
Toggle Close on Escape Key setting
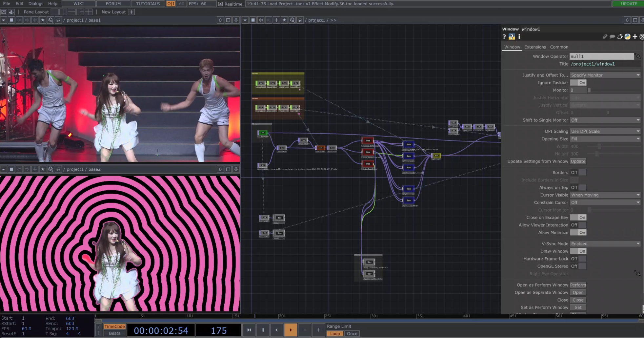pos(578,218)
